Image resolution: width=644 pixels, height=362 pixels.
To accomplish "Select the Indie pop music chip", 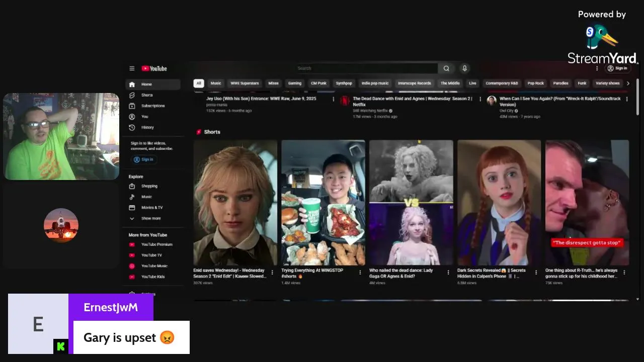I will click(x=375, y=83).
